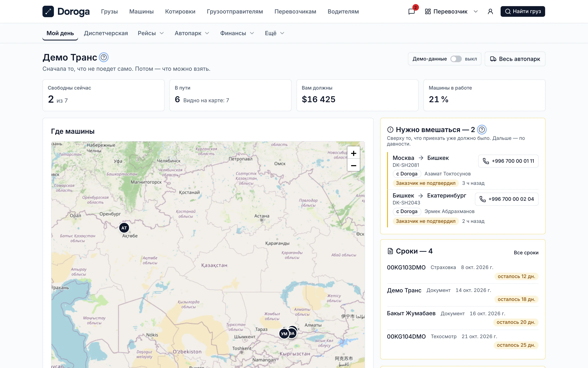Expand the Автопарк dropdown menu
Screen dimensions: 588x368
pyautogui.click(x=192, y=33)
